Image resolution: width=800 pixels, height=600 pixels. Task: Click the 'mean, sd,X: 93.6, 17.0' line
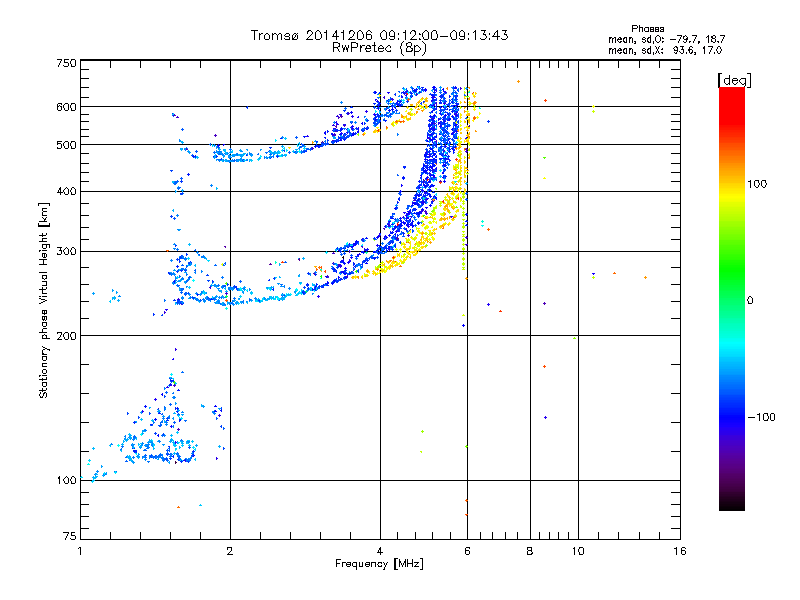pos(665,50)
